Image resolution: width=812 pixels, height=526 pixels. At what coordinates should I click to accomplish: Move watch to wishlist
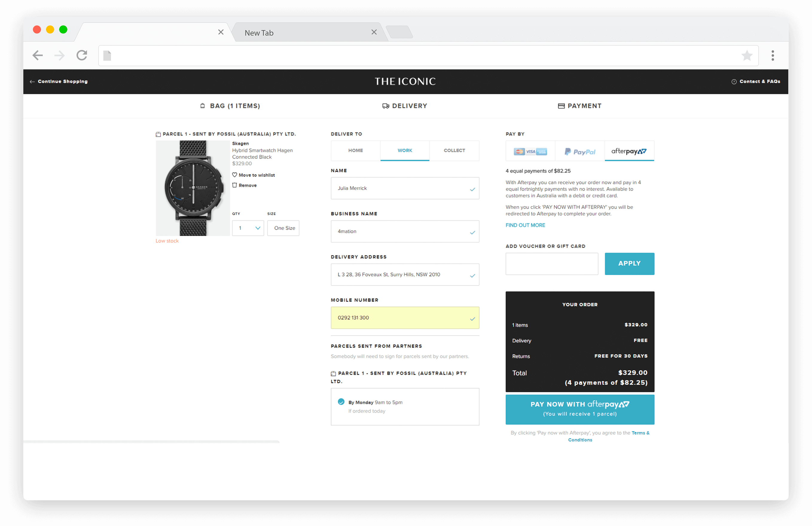pyautogui.click(x=254, y=175)
